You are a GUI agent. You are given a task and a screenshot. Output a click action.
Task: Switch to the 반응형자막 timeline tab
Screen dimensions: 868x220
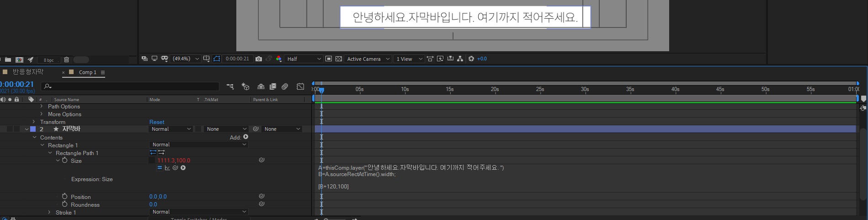28,72
